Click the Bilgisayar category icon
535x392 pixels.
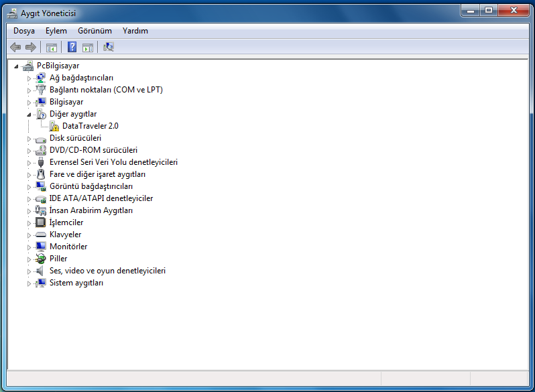tap(41, 102)
